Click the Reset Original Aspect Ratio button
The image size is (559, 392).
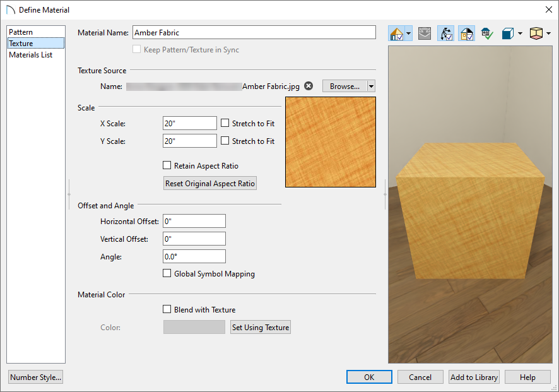point(209,183)
